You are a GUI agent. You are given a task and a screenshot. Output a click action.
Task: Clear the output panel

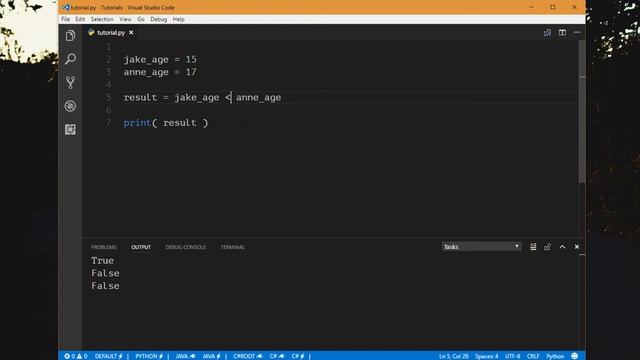tap(533, 247)
